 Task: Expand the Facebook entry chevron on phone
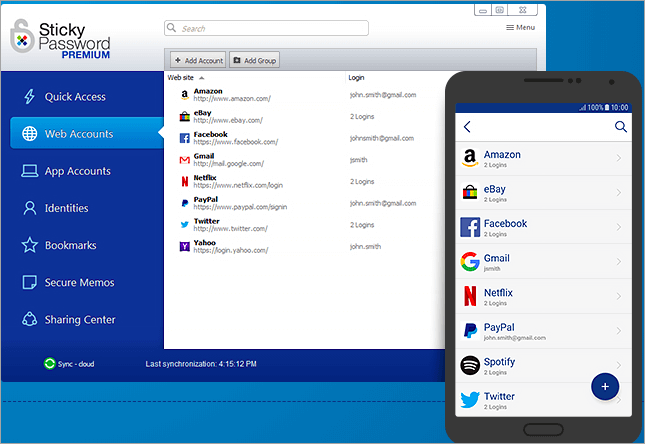[x=619, y=227]
